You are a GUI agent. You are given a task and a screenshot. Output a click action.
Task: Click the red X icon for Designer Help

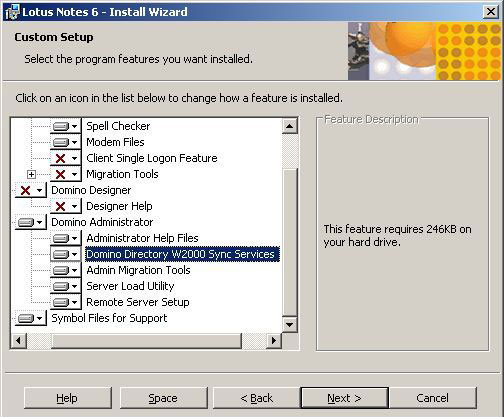pos(66,206)
